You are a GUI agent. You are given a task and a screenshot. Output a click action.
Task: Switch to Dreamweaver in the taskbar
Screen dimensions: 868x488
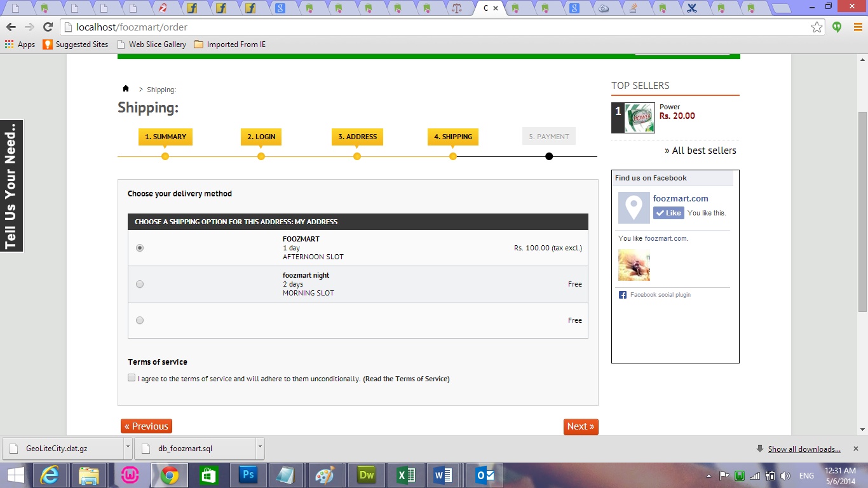click(367, 475)
